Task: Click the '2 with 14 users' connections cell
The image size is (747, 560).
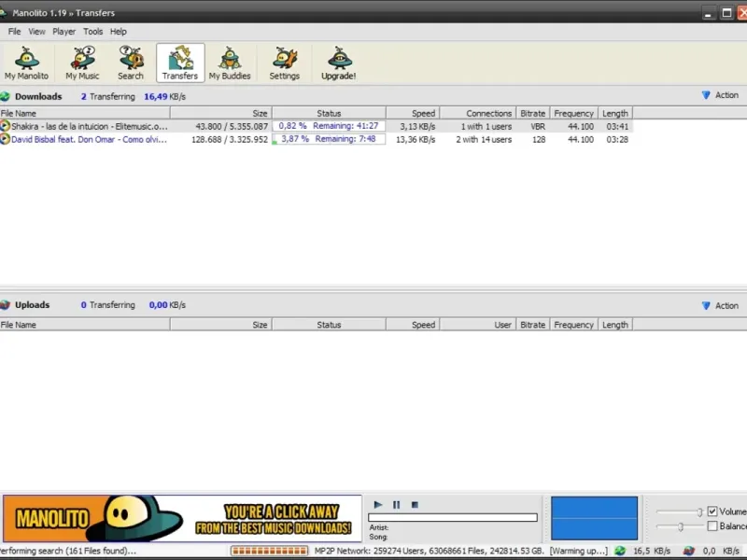Action: point(484,139)
